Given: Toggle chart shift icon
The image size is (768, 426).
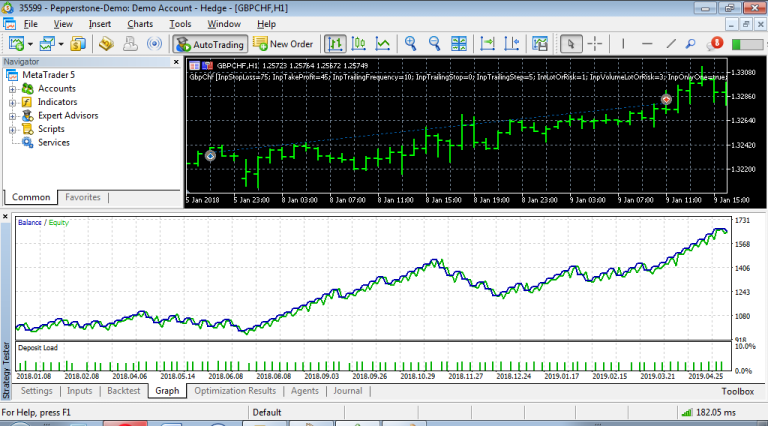Looking at the screenshot, I should pyautogui.click(x=511, y=44).
